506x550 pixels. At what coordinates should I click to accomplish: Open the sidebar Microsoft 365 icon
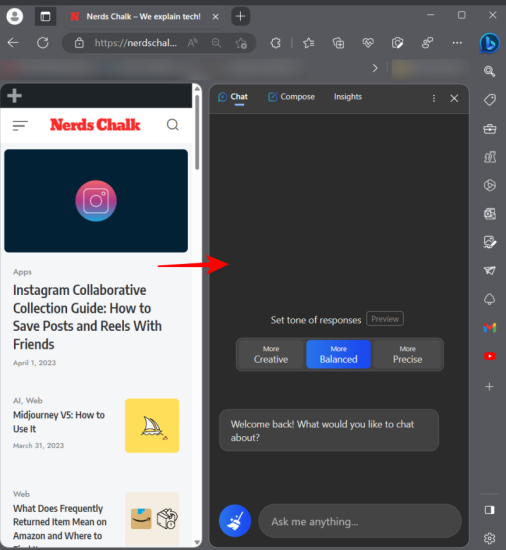(490, 185)
